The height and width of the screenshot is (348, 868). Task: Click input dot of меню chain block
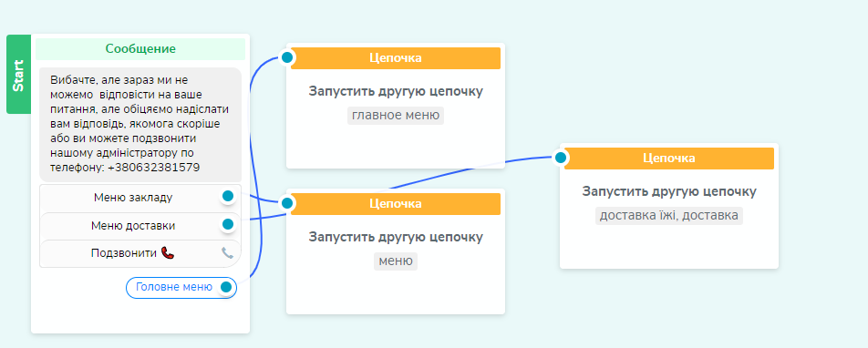pyautogui.click(x=286, y=203)
